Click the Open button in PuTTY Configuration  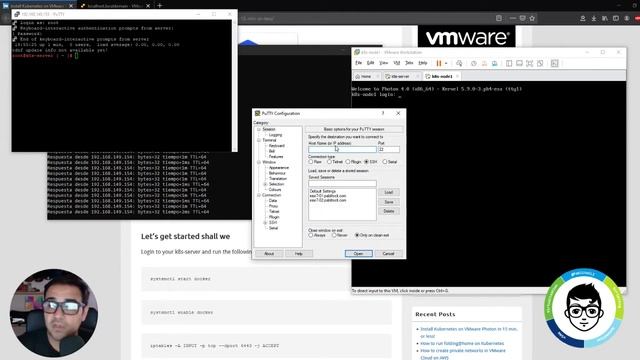pyautogui.click(x=358, y=254)
